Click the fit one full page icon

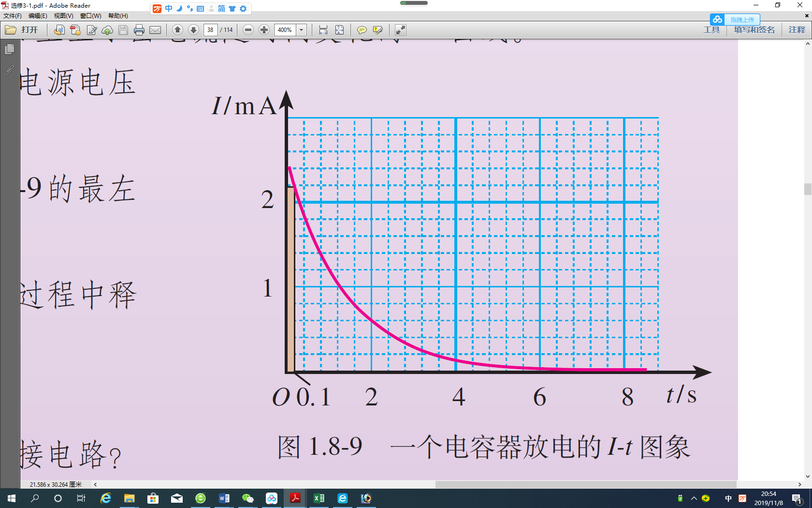339,30
